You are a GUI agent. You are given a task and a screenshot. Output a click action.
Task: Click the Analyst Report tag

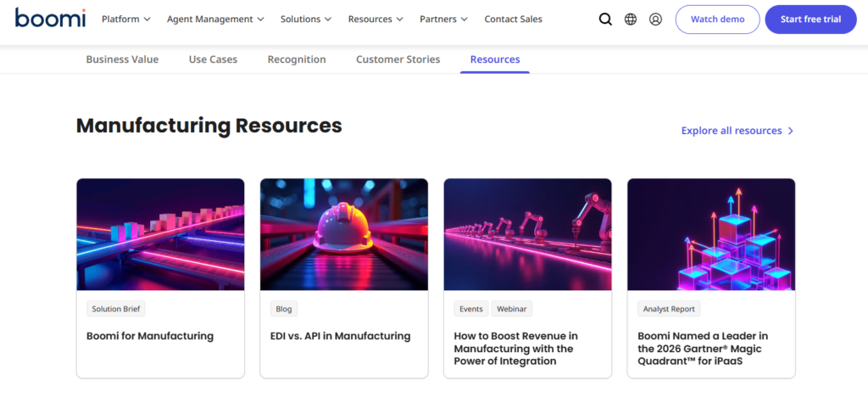click(x=669, y=309)
